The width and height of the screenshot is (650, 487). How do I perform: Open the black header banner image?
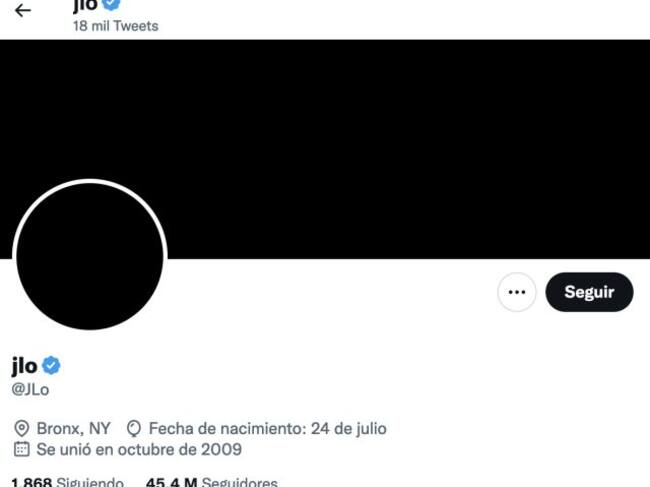325,149
